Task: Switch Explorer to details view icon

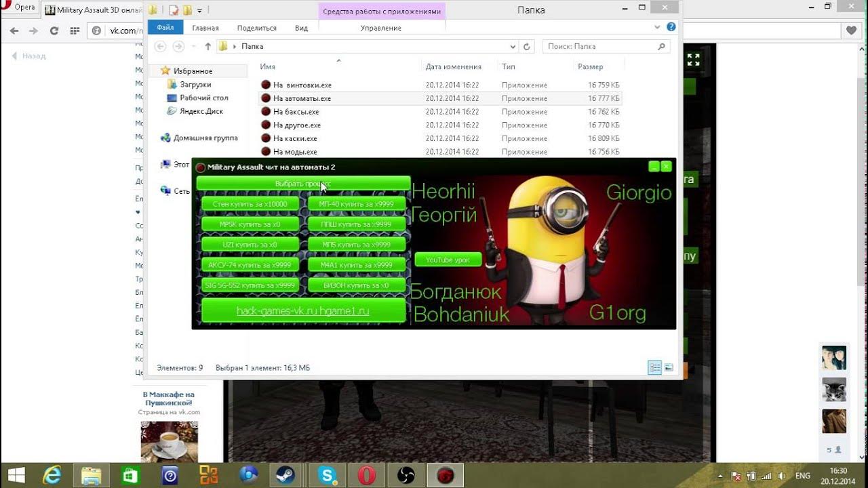Action: coord(654,367)
